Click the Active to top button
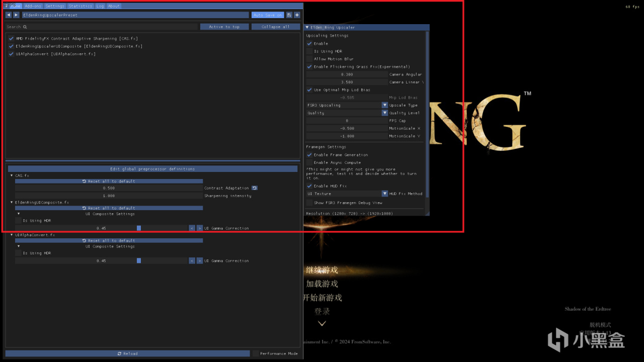This screenshot has width=644, height=362. tap(224, 27)
